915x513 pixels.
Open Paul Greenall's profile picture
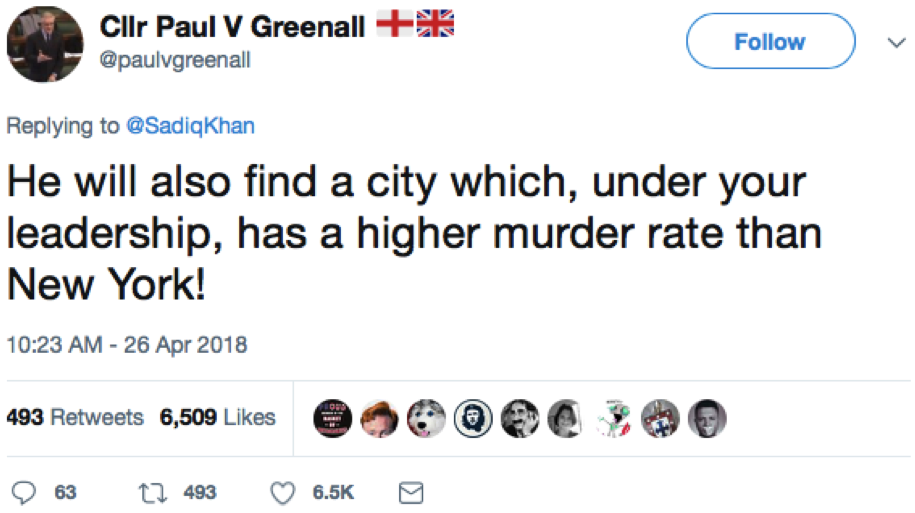[45, 43]
